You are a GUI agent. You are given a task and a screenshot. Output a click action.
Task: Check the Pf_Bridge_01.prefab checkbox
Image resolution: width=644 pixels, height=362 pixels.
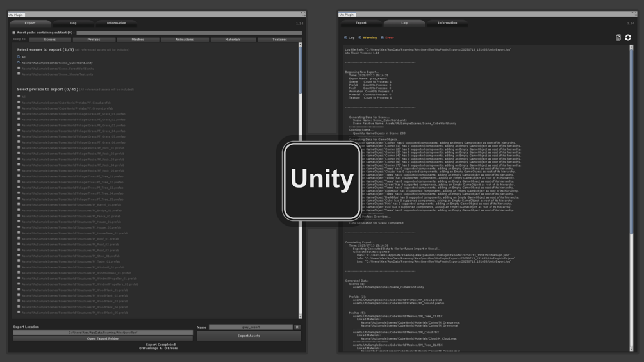pos(19,210)
